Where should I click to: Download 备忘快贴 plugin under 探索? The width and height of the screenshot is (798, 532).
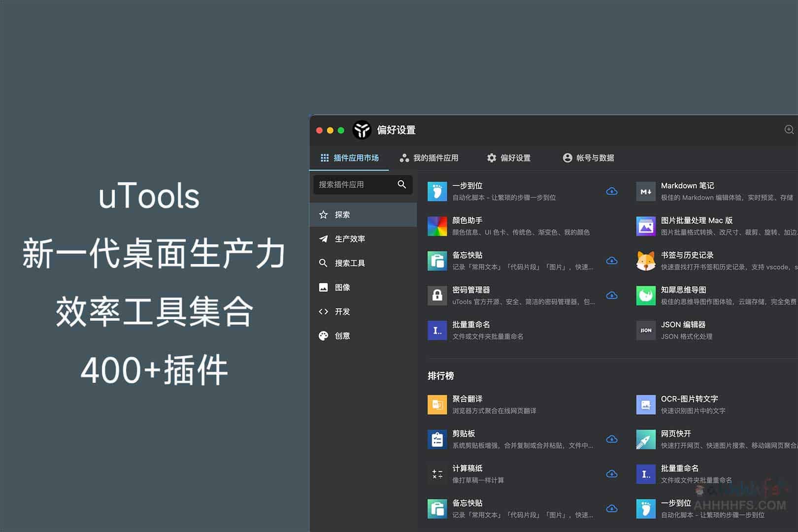(x=612, y=261)
